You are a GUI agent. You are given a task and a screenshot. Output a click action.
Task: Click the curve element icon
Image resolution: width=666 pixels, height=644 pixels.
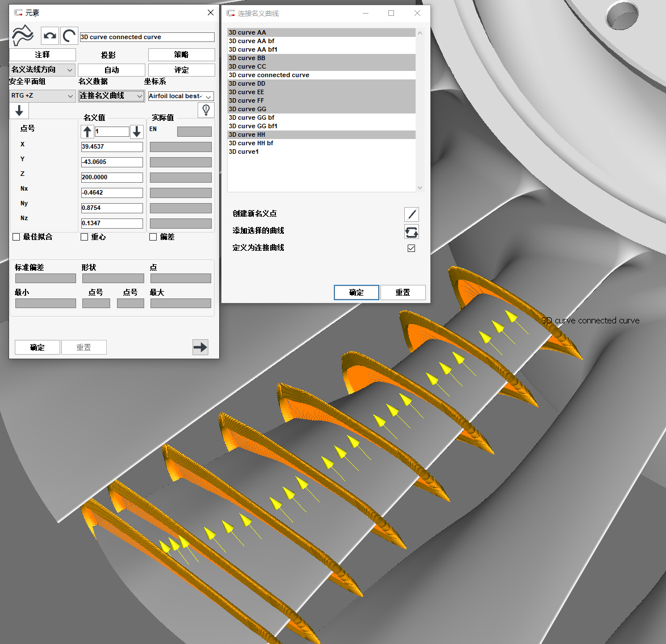[23, 36]
